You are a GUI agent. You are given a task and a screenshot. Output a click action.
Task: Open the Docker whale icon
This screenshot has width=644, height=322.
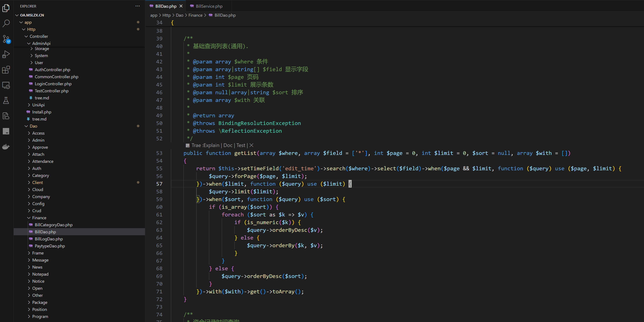(6, 147)
